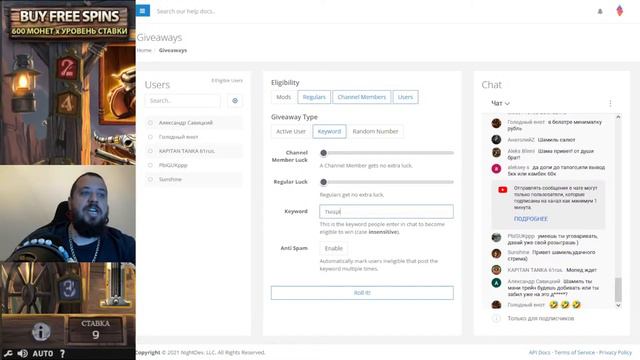Toggle game sound speaker icon

[x=22, y=353]
